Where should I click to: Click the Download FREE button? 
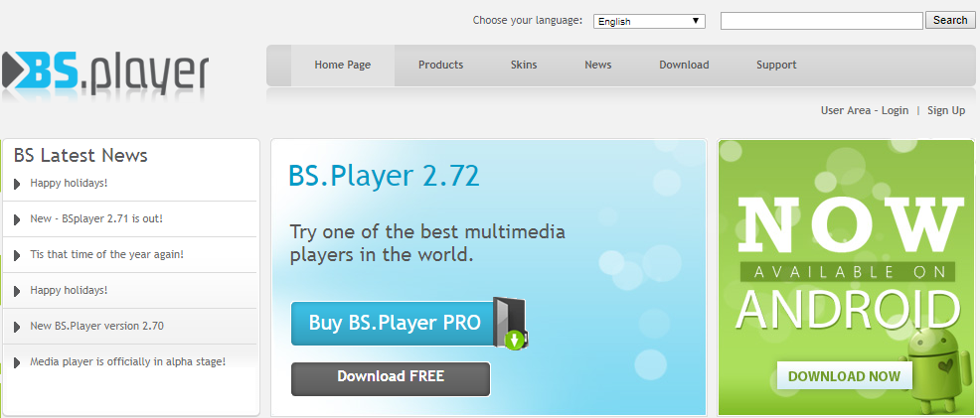[391, 378]
